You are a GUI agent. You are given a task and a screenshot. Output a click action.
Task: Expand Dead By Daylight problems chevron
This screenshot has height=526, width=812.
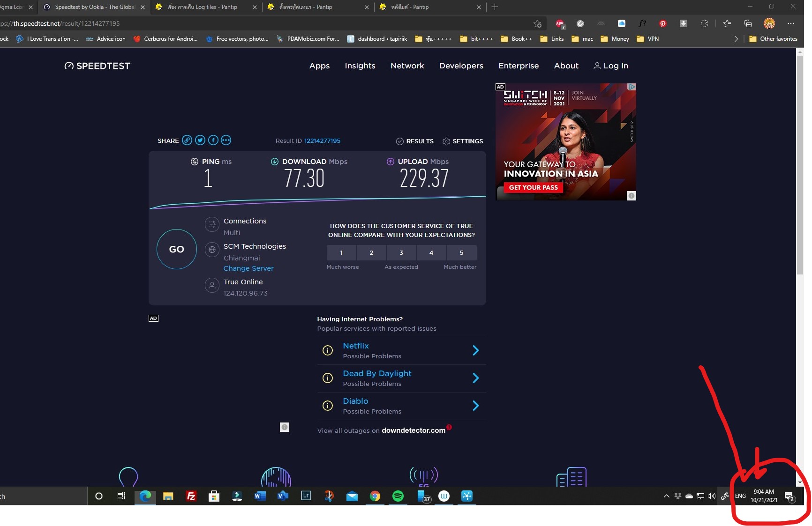tap(475, 378)
